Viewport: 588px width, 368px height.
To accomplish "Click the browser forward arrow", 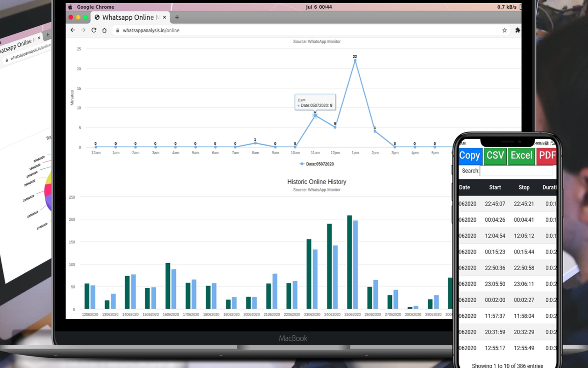I will (83, 30).
